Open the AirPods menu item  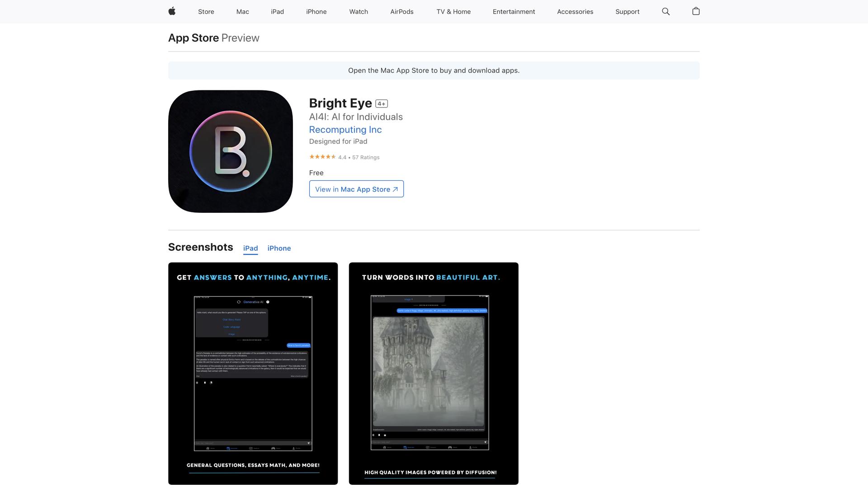[x=401, y=11]
